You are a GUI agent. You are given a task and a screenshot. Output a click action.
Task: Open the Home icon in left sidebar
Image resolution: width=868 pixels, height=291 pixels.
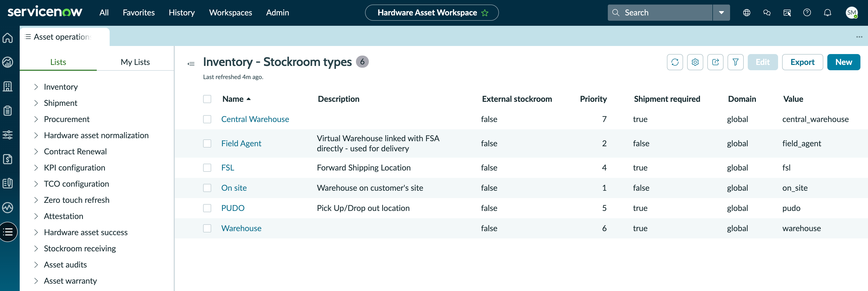tap(8, 38)
